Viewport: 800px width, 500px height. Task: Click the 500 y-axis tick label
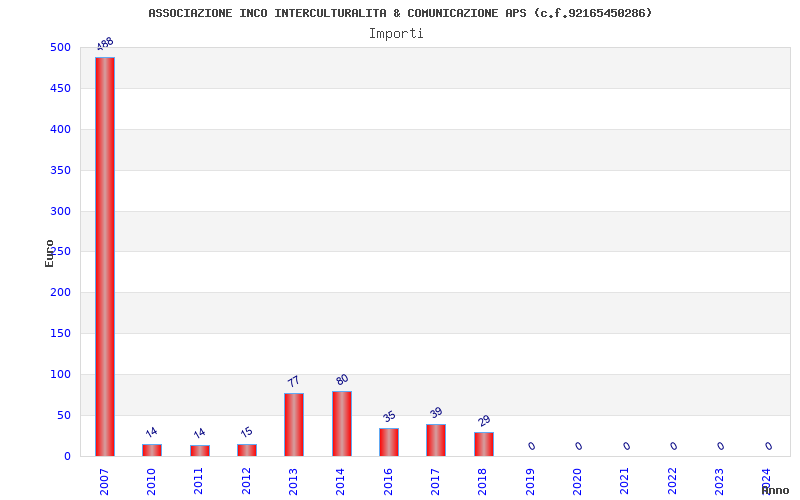[60, 47]
